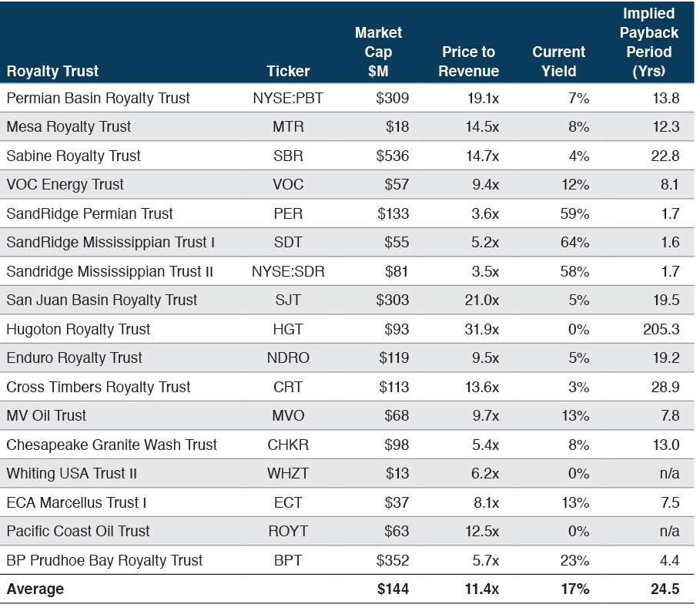Select the Implied Payback Period header
This screenshot has height=611, width=700.
click(x=648, y=42)
